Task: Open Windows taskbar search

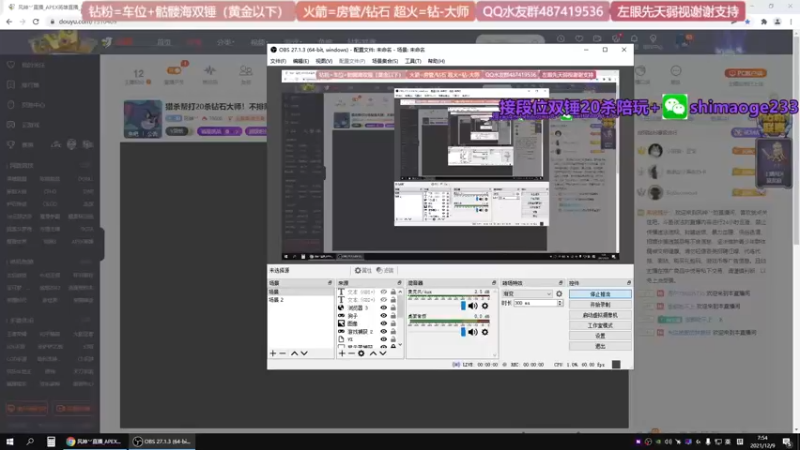Action: pyautogui.click(x=30, y=441)
